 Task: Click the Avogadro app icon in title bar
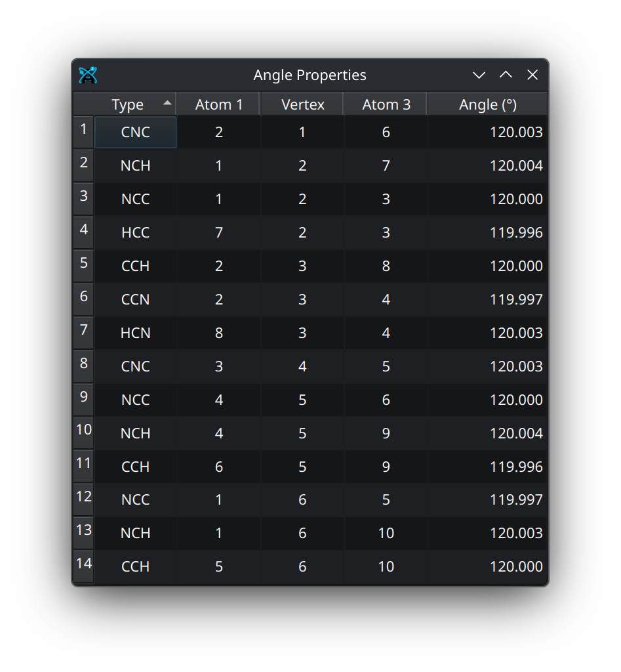point(88,75)
